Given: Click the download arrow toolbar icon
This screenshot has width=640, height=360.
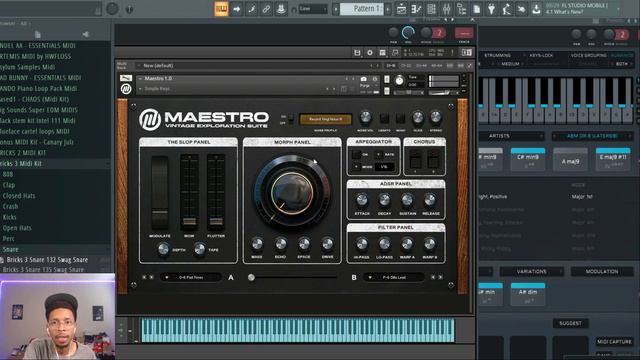Looking at the screenshot, I should 536,9.
